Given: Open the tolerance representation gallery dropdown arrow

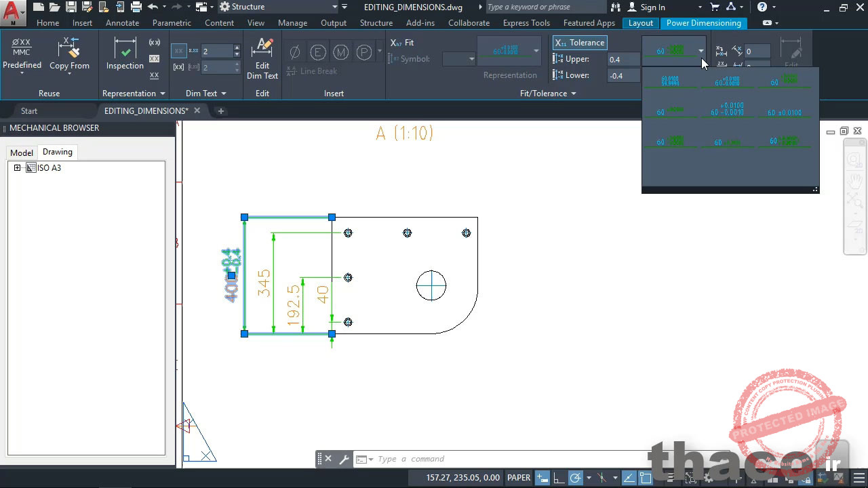Looking at the screenshot, I should click(x=701, y=51).
